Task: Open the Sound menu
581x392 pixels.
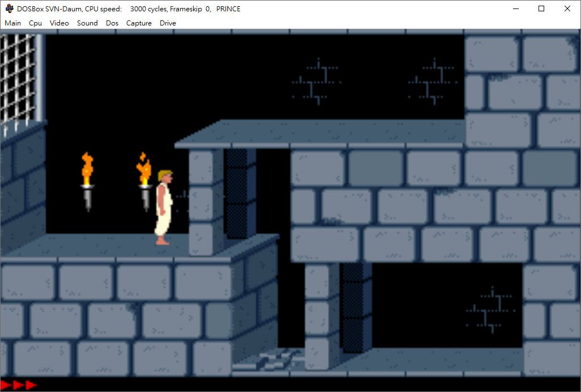Action: pyautogui.click(x=87, y=23)
